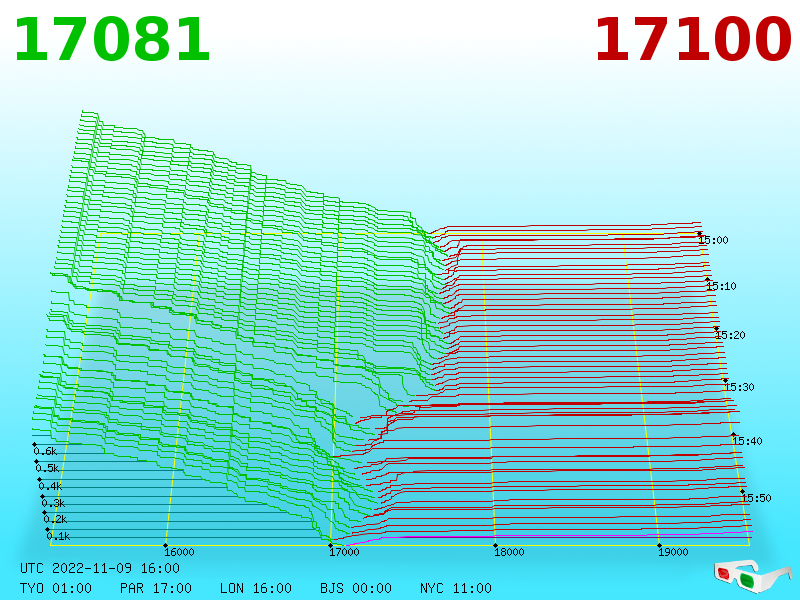
Task: Click the 15:40 time axis label
Action: (x=747, y=441)
